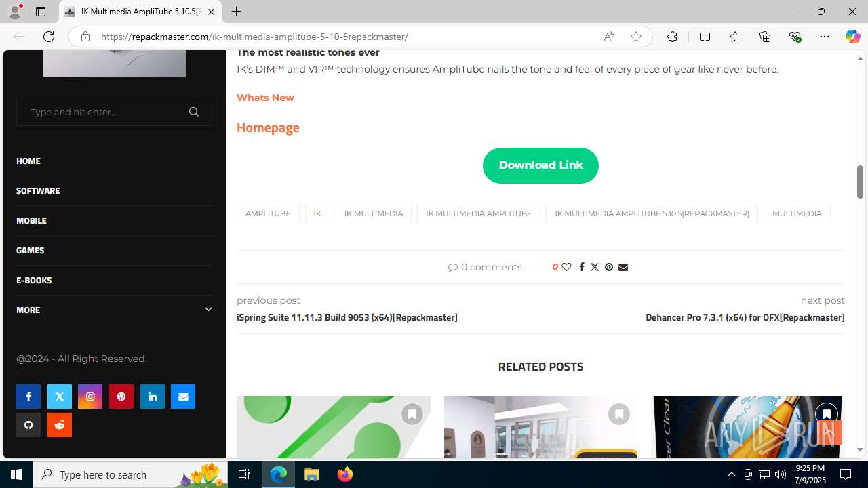Open the 0 comments link

(x=485, y=267)
